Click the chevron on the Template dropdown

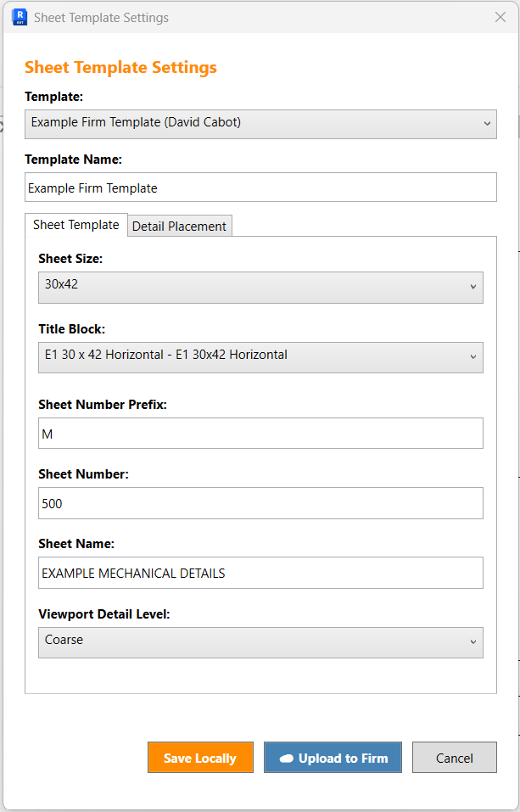(x=488, y=124)
